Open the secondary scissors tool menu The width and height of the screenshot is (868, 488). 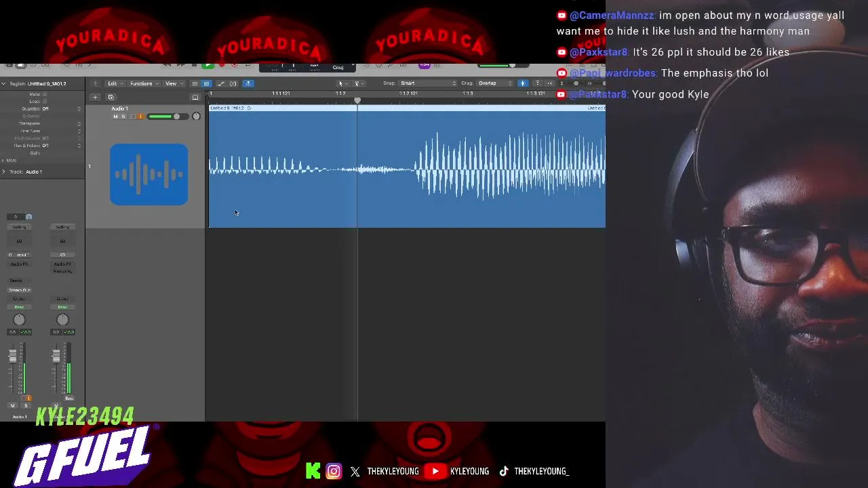tap(358, 83)
